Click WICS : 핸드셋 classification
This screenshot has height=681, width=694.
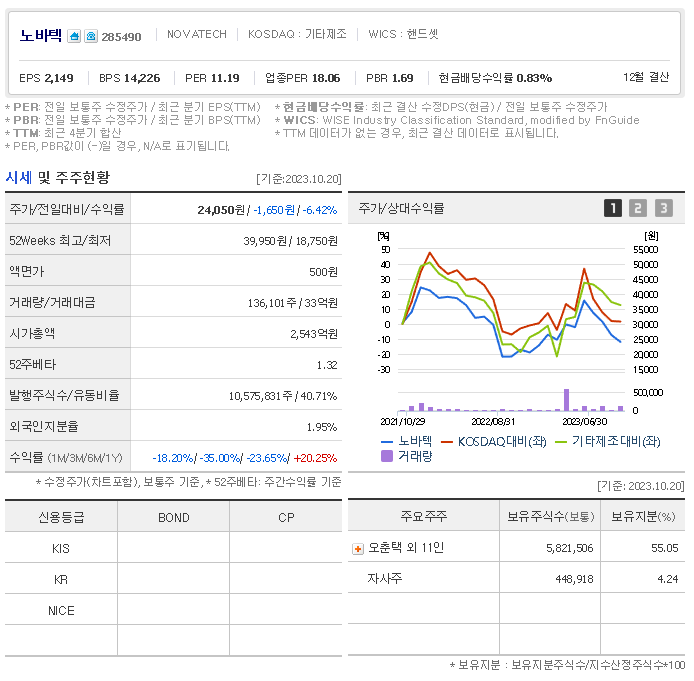coord(403,34)
